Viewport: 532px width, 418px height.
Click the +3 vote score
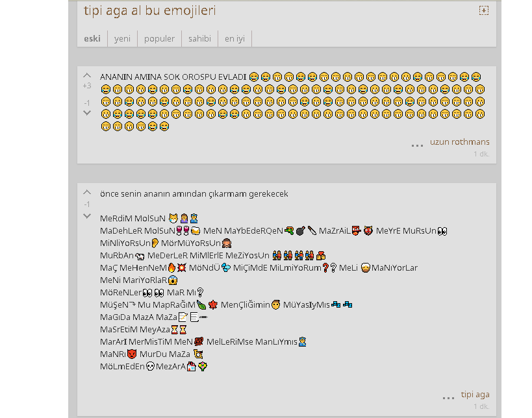tap(87, 86)
